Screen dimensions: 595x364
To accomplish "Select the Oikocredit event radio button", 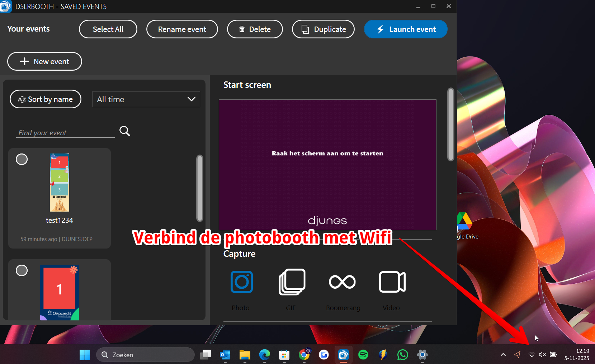I will (22, 270).
